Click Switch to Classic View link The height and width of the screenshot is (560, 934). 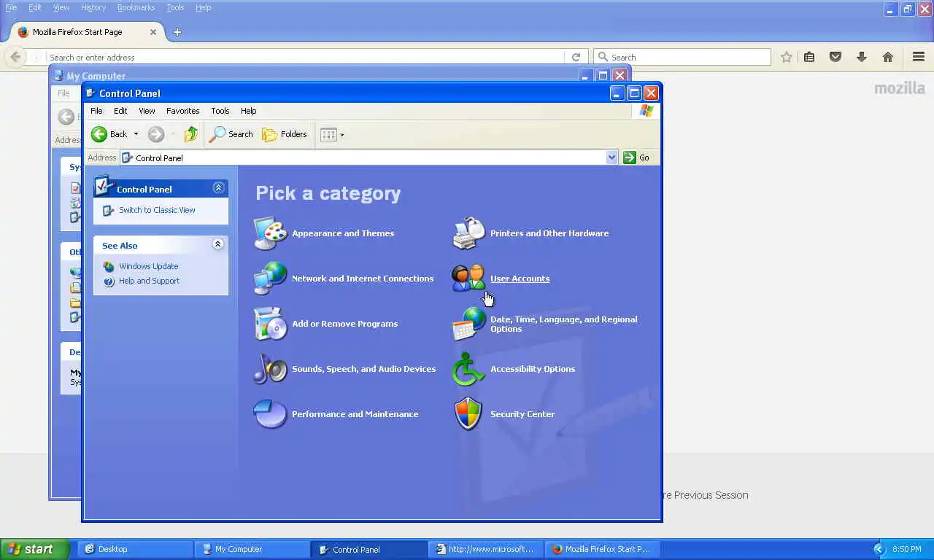(x=157, y=210)
